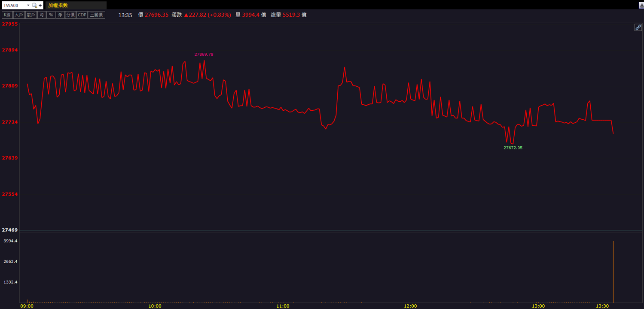
Task: Click the 13:00 time axis label
Action: (x=538, y=306)
